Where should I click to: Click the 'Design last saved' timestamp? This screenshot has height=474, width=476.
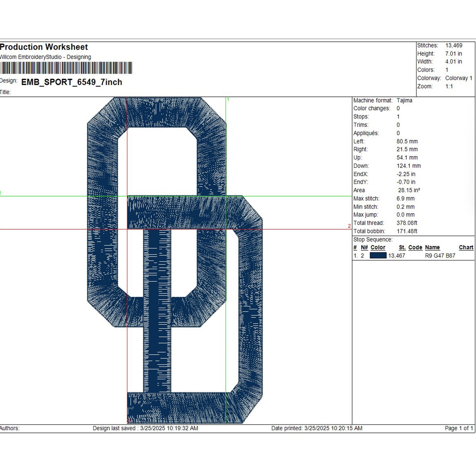[x=145, y=428]
